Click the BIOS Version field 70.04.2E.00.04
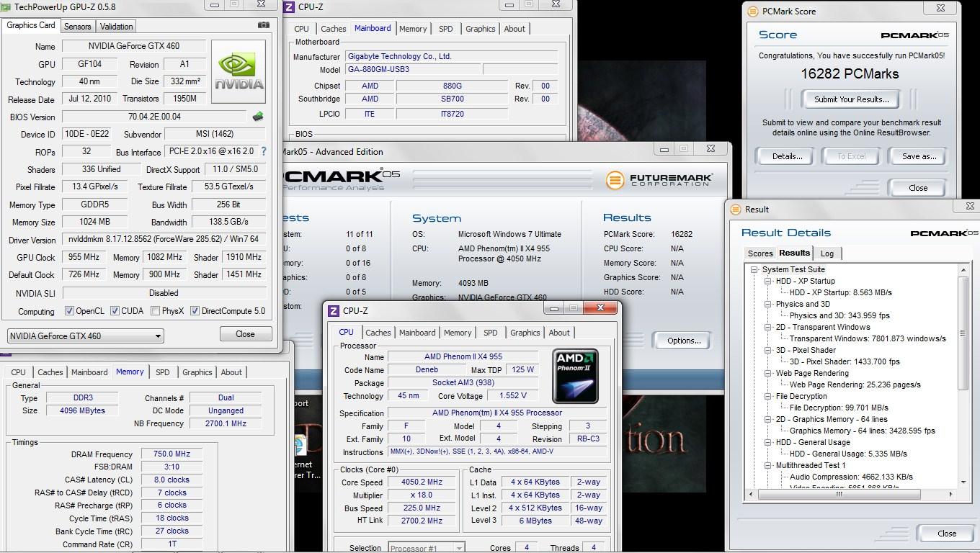Screen dimensions: 980x553 pos(154,117)
